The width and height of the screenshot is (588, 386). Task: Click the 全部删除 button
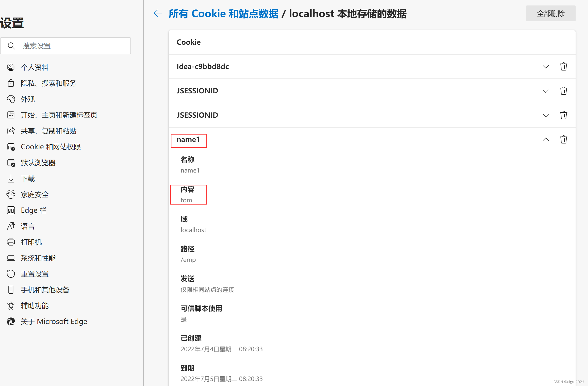(551, 13)
